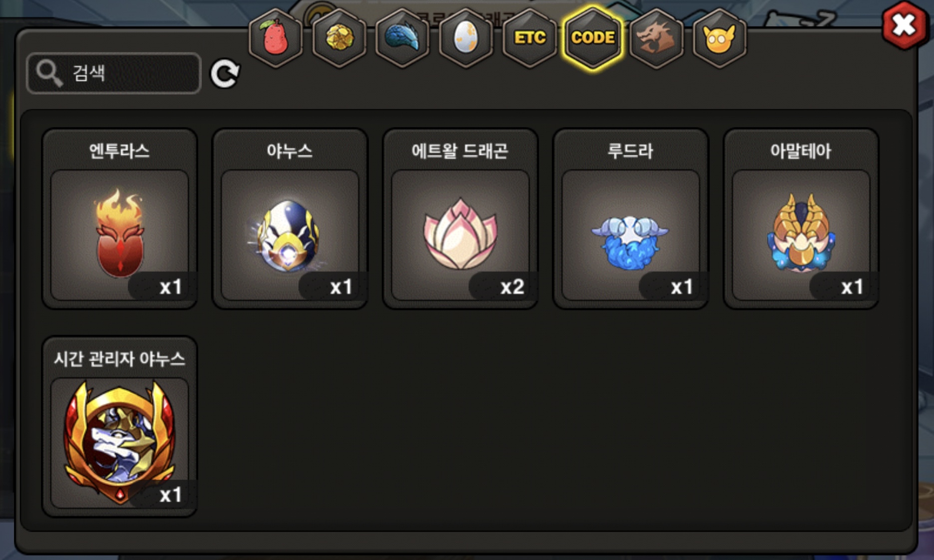The height and width of the screenshot is (560, 934).
Task: Click the magnifying glass search icon
Action: click(x=49, y=73)
